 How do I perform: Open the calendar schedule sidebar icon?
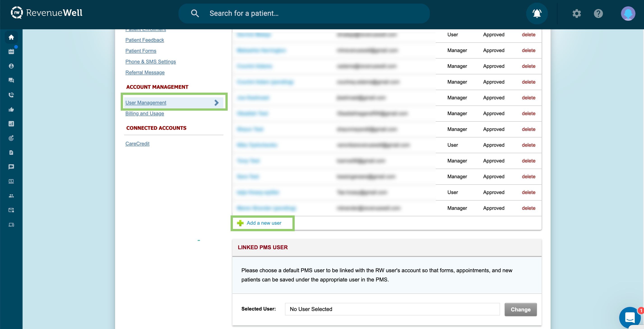tap(11, 52)
